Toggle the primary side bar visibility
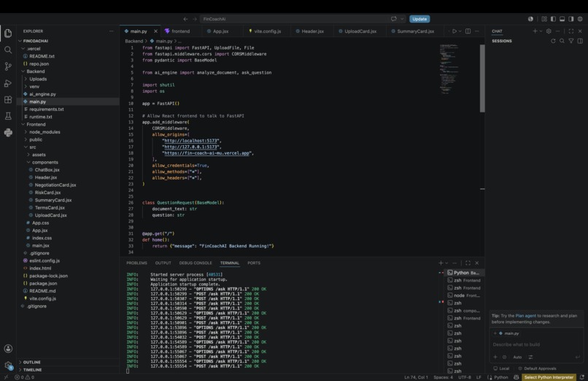The height and width of the screenshot is (381, 588). pos(553,19)
